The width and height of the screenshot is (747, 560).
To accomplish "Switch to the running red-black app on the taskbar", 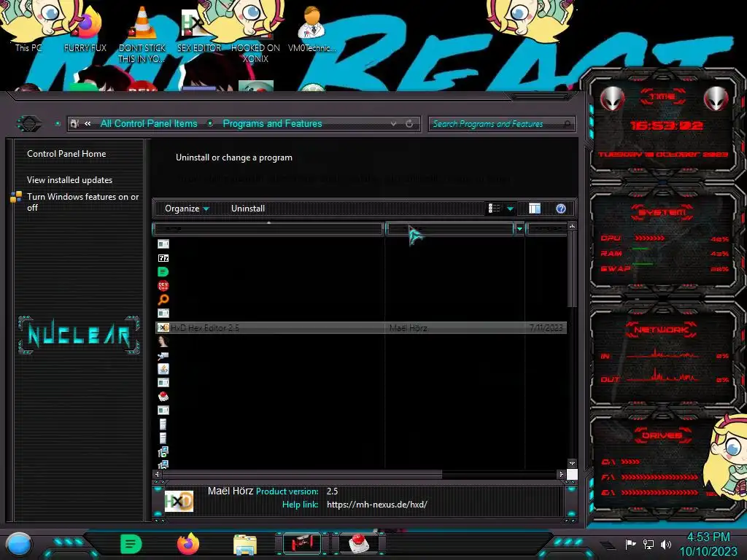I will (302, 543).
